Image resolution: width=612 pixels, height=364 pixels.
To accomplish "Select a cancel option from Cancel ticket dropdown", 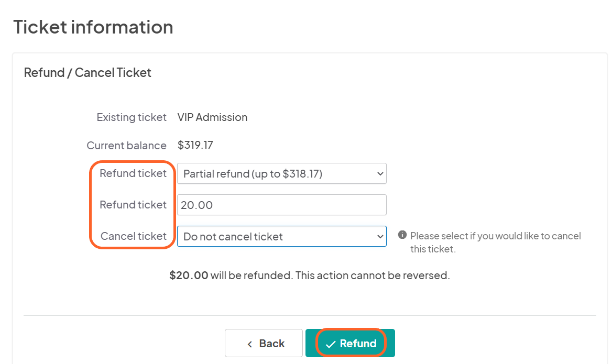I will 281,236.
